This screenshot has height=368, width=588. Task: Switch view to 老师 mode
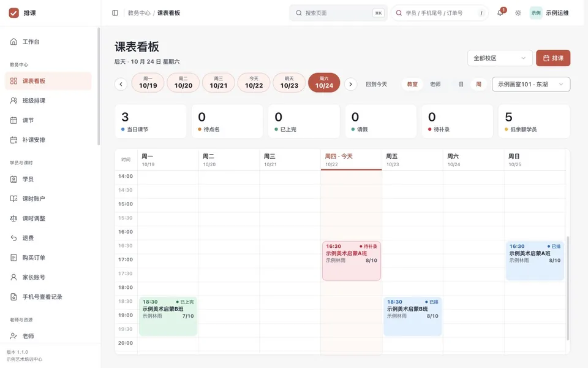(x=435, y=84)
